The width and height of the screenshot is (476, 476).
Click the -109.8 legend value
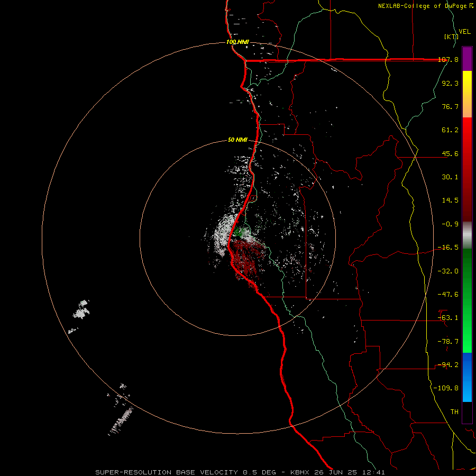point(446,388)
